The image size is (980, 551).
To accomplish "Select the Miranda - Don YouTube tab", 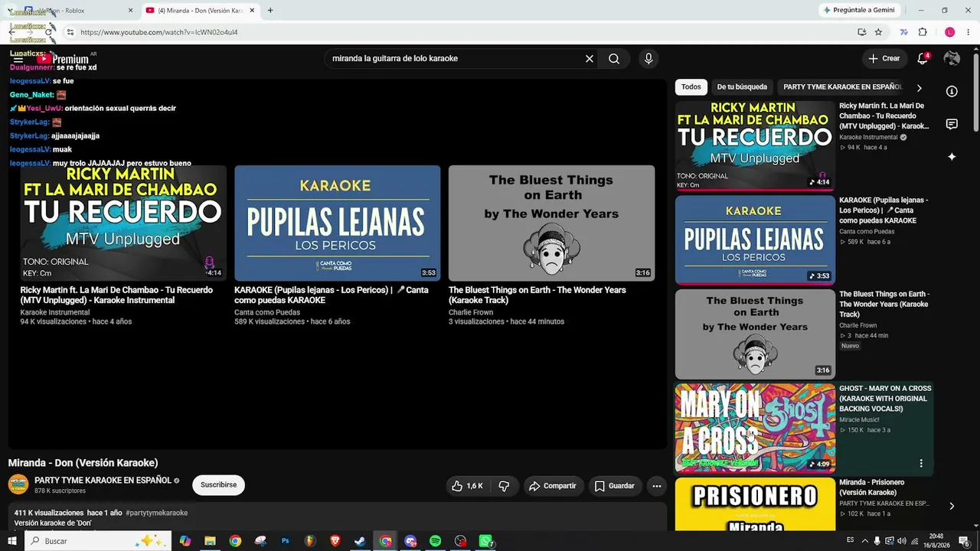I will pos(200,11).
